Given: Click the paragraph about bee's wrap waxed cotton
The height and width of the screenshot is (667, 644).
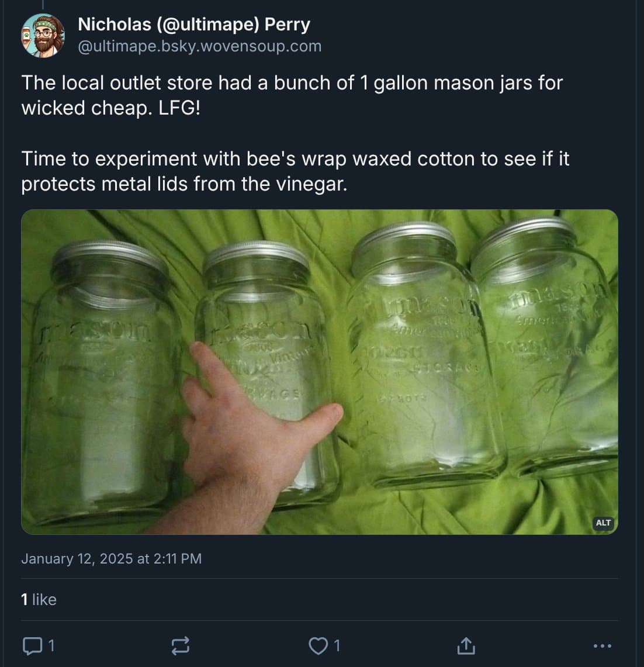Looking at the screenshot, I should (x=295, y=171).
